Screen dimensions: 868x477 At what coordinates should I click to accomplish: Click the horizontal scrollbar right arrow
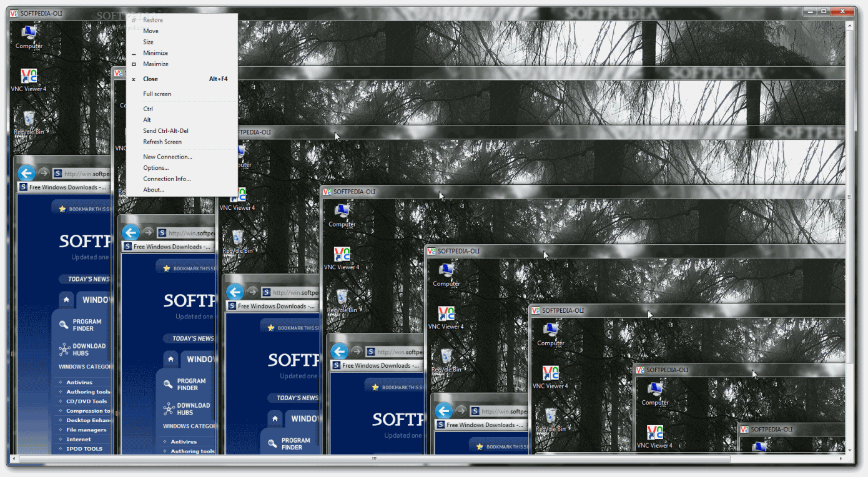pos(841,459)
